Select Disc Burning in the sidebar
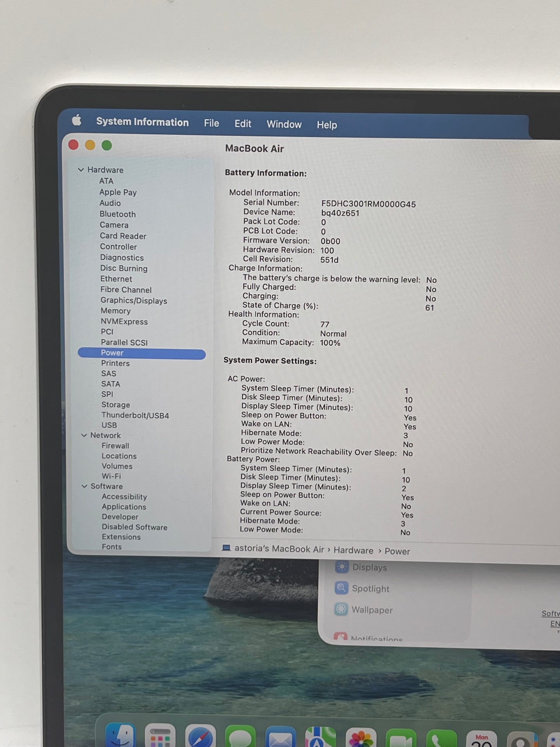Screen dimensions: 560x747 point(124,268)
